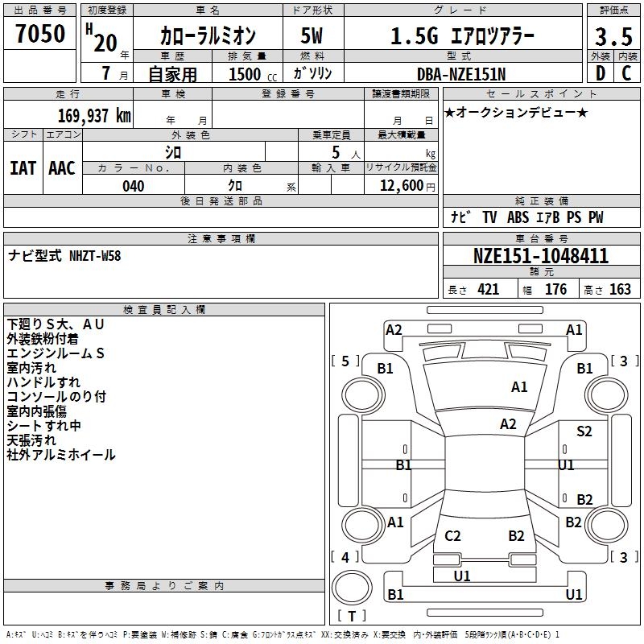644x644 pixels.
Task: Select the S2 rust mark on diagram
Action: (584, 431)
